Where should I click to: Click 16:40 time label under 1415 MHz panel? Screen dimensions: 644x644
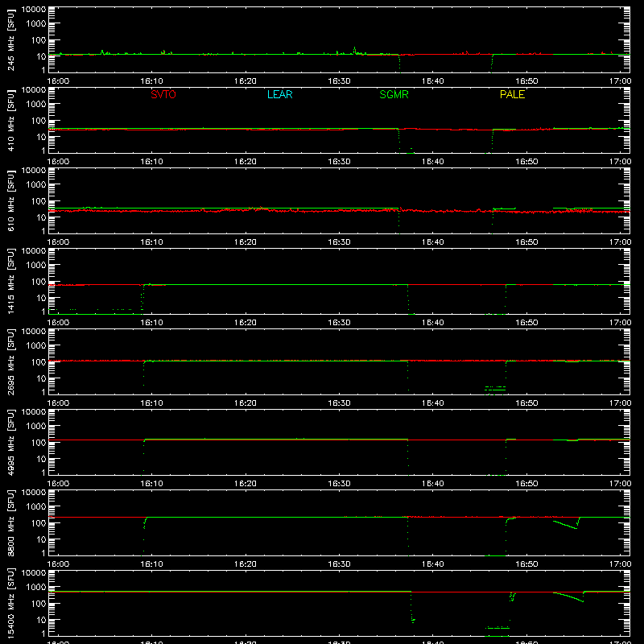point(433,323)
